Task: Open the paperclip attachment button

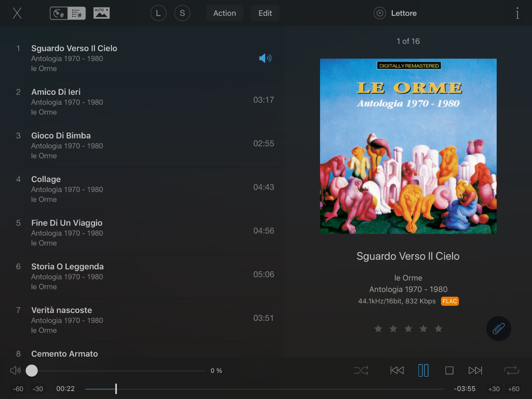Action: (x=498, y=328)
